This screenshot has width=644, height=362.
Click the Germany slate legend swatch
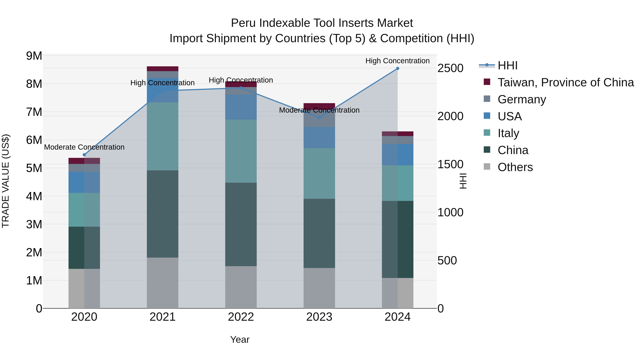tap(487, 99)
